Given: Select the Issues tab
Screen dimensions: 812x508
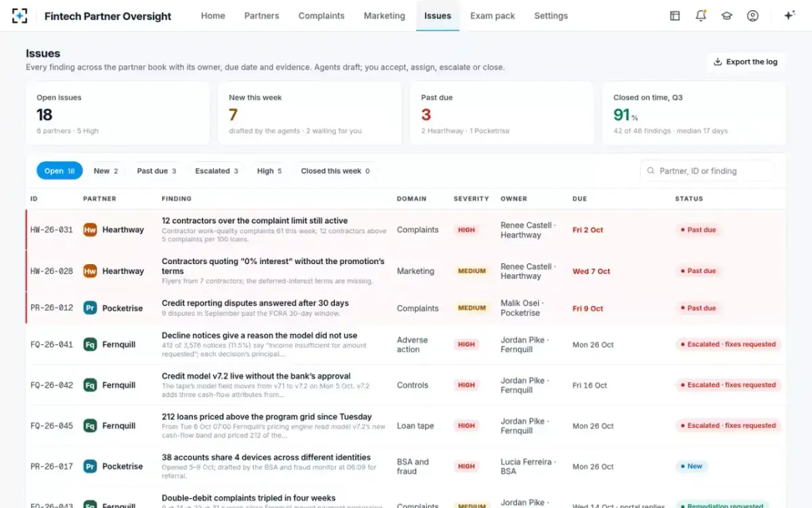Looking at the screenshot, I should [x=438, y=16].
